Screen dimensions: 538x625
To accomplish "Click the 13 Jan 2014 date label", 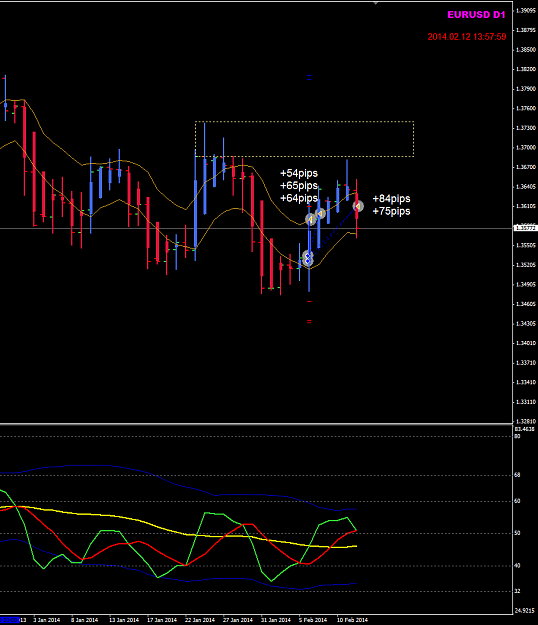I will tap(124, 620).
